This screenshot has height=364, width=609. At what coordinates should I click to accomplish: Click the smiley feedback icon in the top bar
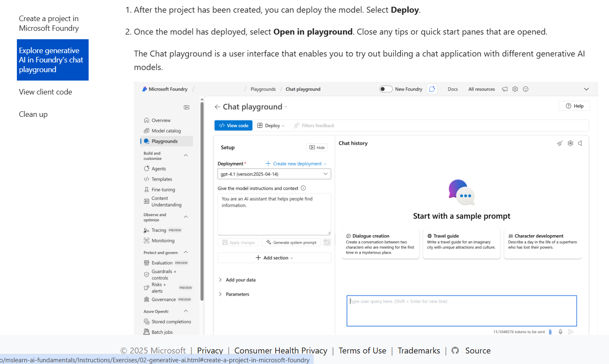[526, 89]
